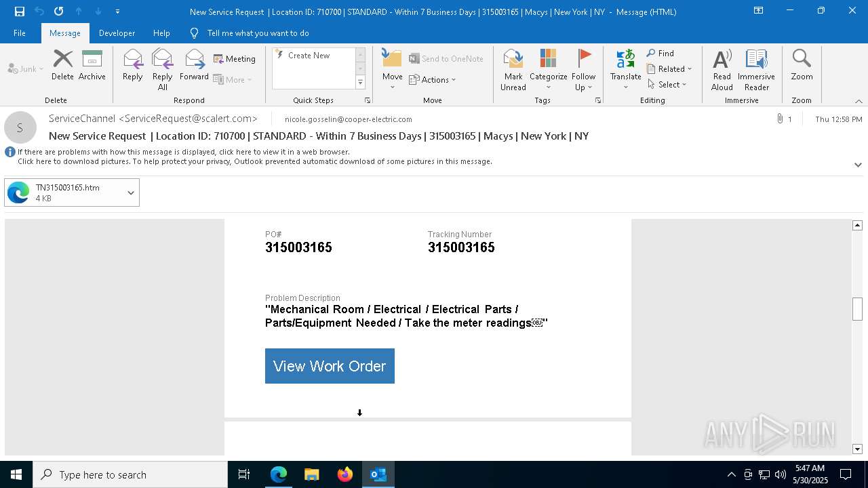This screenshot has width=868, height=488.
Task: Open the Categorize menu
Action: tap(549, 69)
